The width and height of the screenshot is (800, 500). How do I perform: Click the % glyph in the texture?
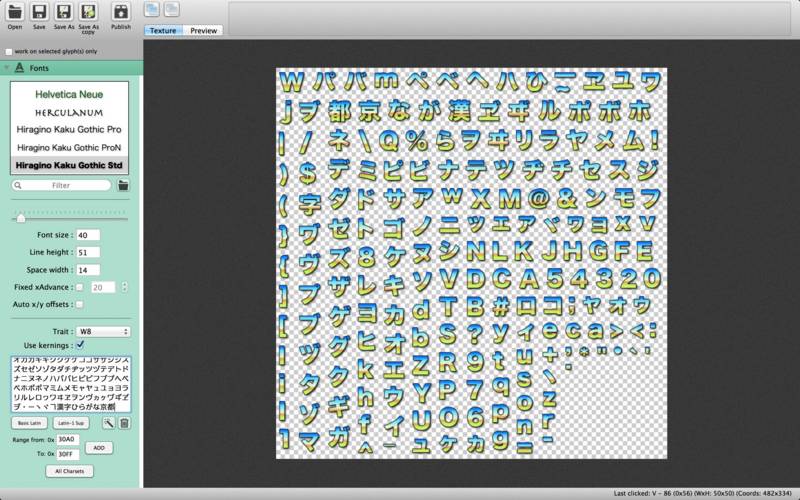point(417,141)
